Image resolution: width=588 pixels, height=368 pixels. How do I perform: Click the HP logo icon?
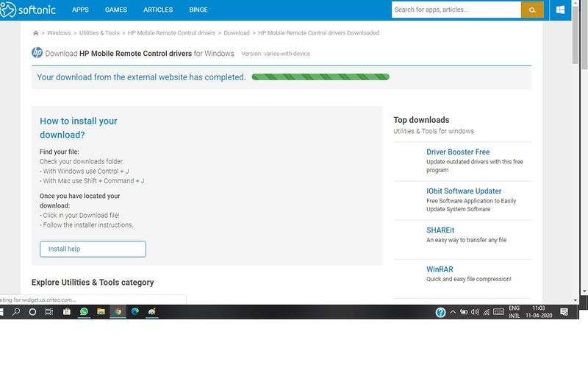[37, 52]
